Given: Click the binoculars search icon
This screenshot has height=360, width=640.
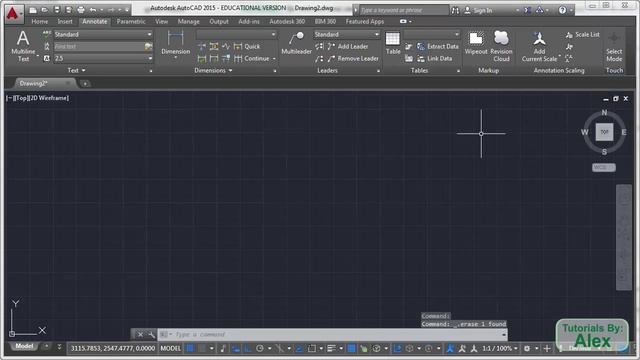Looking at the screenshot, I should 455,10.
